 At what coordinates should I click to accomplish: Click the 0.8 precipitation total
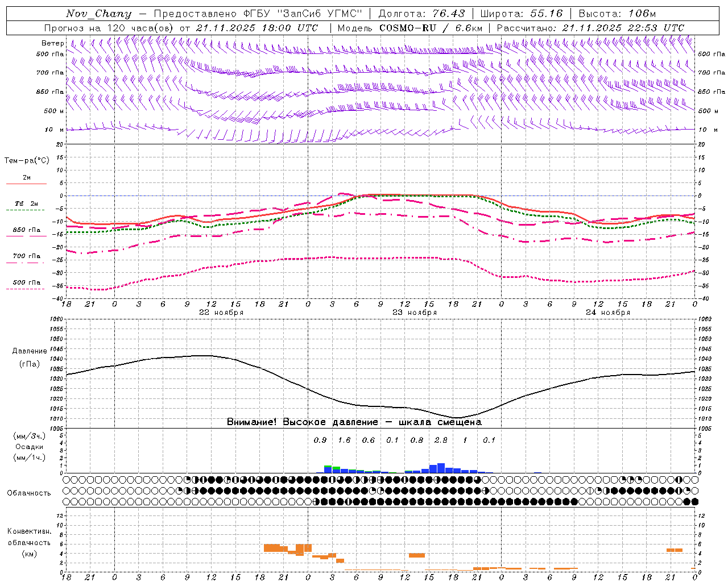(x=417, y=440)
